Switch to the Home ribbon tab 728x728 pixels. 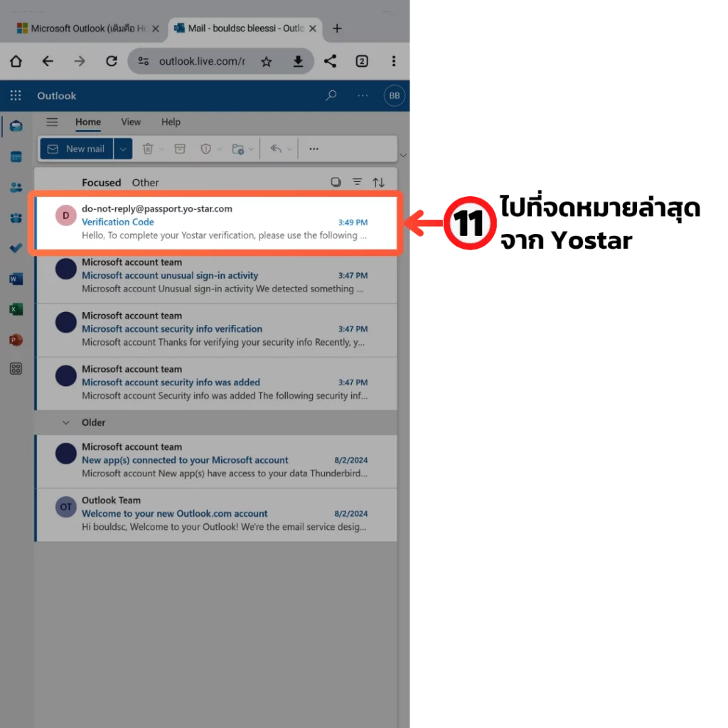click(88, 122)
